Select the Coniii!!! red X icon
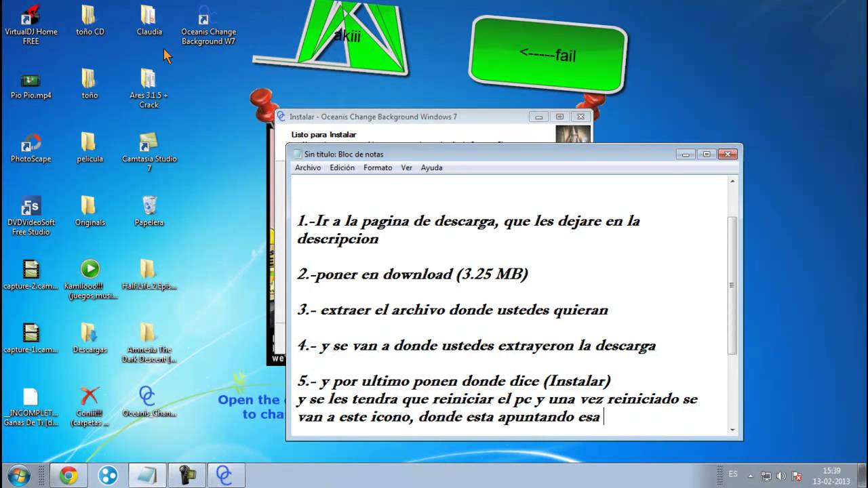This screenshot has width=868, height=488. coord(90,407)
